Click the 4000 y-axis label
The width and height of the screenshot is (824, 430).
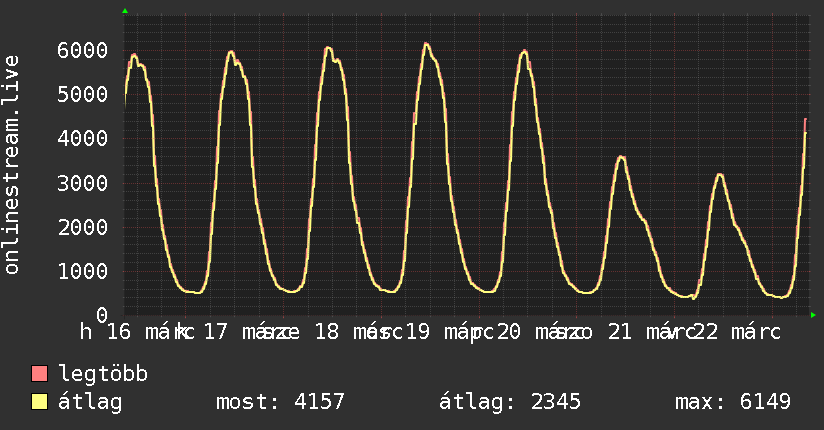click(x=83, y=139)
